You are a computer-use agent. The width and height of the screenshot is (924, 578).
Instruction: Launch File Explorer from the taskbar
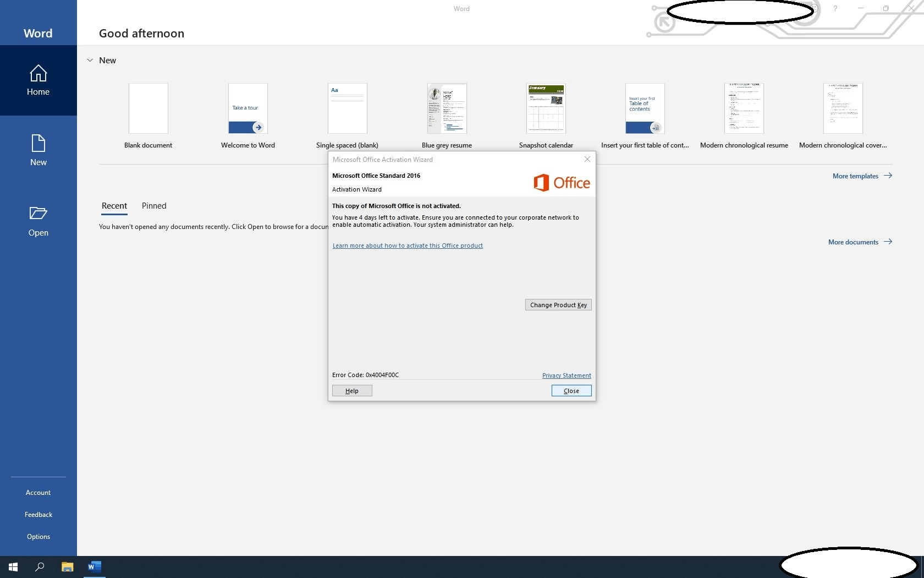point(67,567)
